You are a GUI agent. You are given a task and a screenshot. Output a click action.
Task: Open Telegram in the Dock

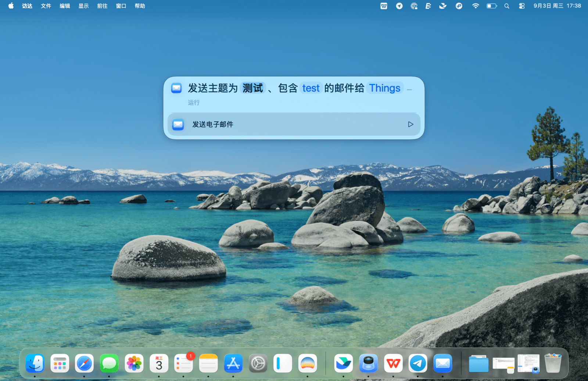(x=418, y=364)
